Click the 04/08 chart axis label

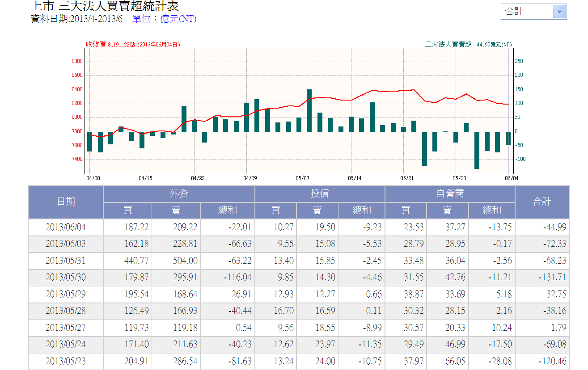(93, 178)
